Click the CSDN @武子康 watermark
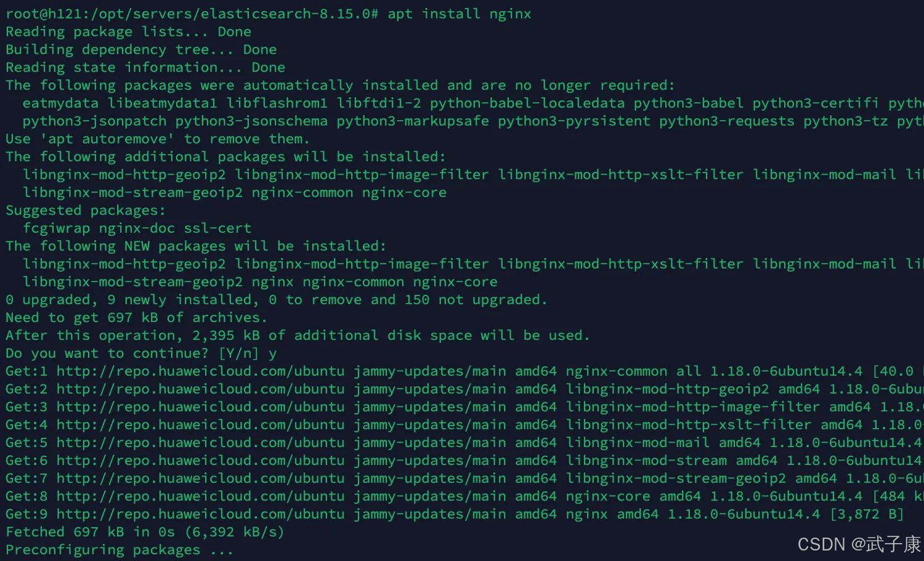Screen dimensions: 924x561 tap(859, 544)
